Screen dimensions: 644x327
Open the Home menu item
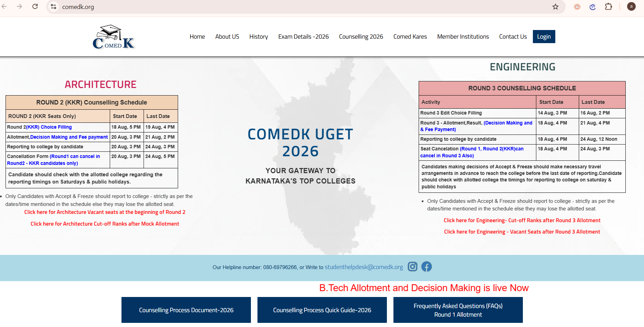197,37
